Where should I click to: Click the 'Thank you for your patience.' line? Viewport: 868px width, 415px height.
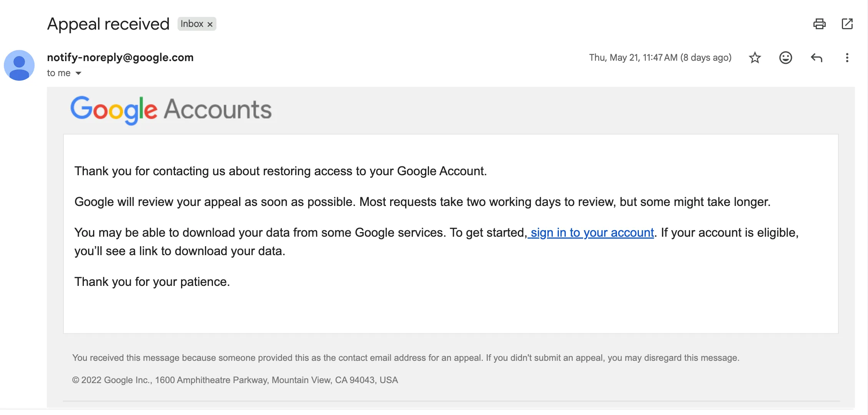click(152, 282)
